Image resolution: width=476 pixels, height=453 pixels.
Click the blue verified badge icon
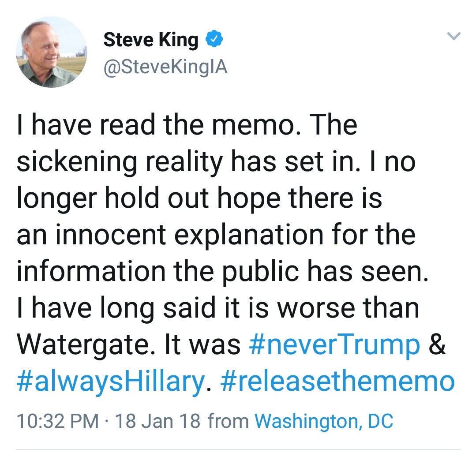[214, 39]
